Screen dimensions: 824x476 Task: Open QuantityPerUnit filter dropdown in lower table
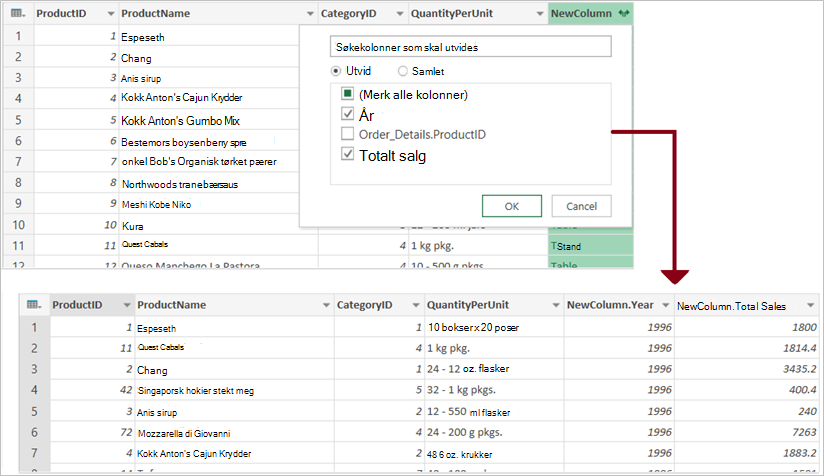pos(555,305)
